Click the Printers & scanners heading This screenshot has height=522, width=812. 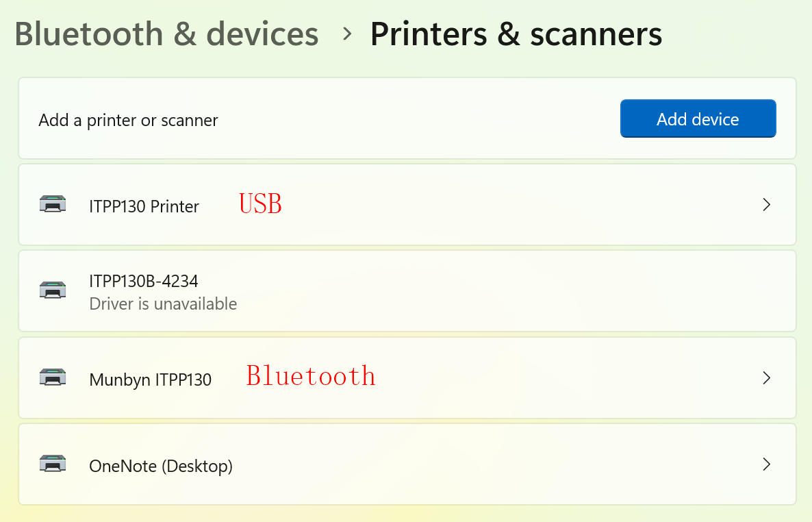[516, 33]
